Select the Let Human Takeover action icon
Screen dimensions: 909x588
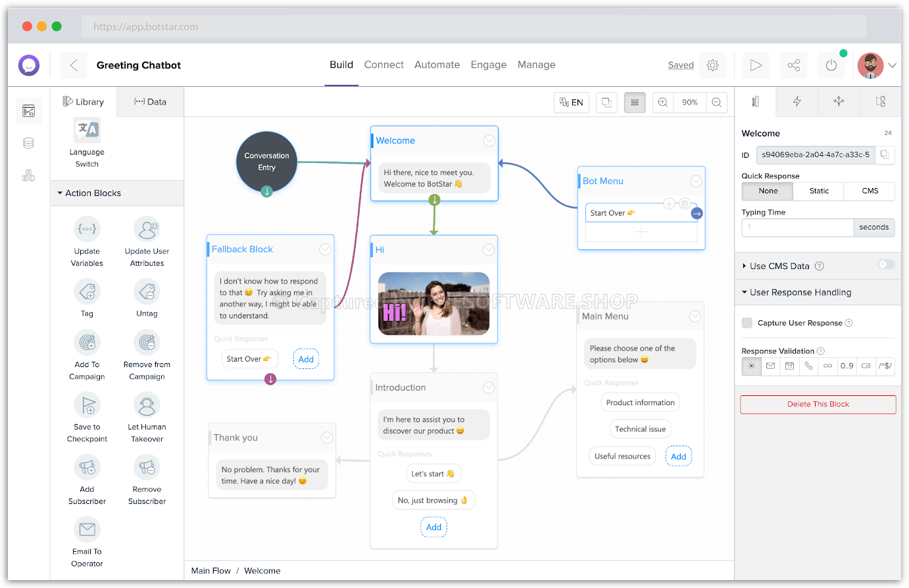point(147,404)
